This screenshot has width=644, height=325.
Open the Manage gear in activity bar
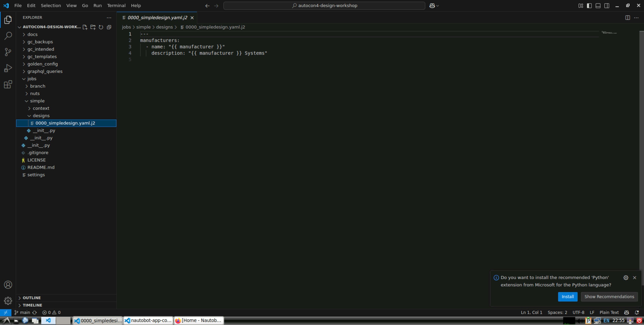(x=8, y=301)
